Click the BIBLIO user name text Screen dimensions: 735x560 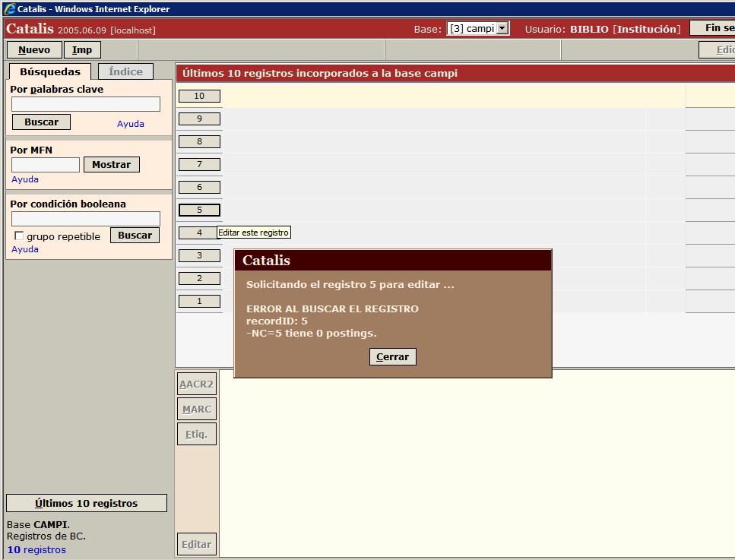click(x=589, y=29)
